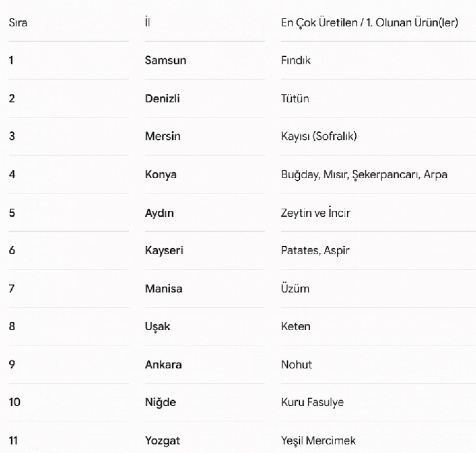Select the Tütün product text
476x453 pixels.
pyautogui.click(x=295, y=99)
